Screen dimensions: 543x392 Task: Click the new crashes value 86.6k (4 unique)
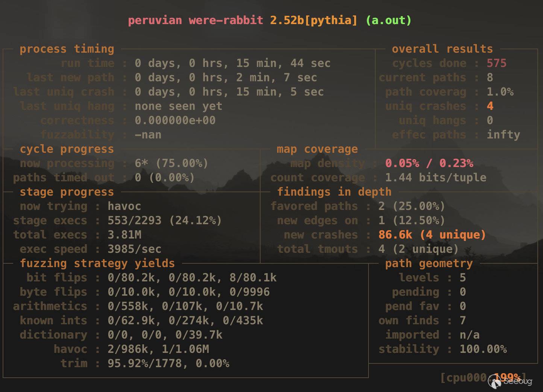click(432, 235)
